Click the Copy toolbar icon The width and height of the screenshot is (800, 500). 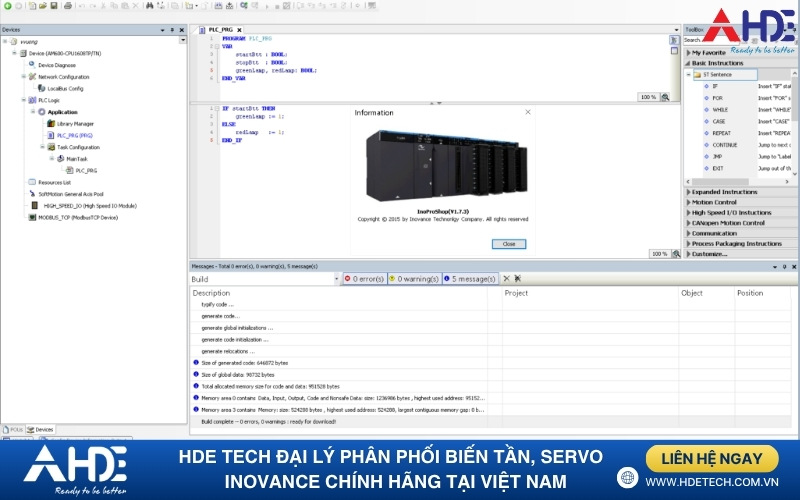114,6
